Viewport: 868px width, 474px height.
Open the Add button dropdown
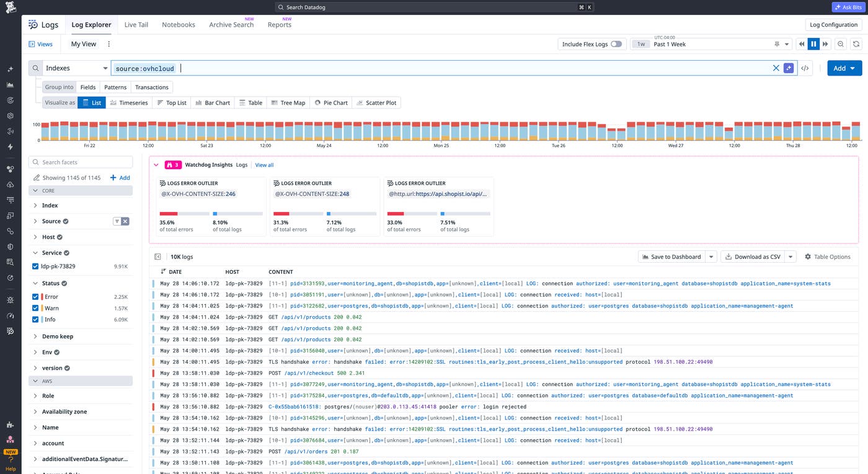(x=844, y=68)
